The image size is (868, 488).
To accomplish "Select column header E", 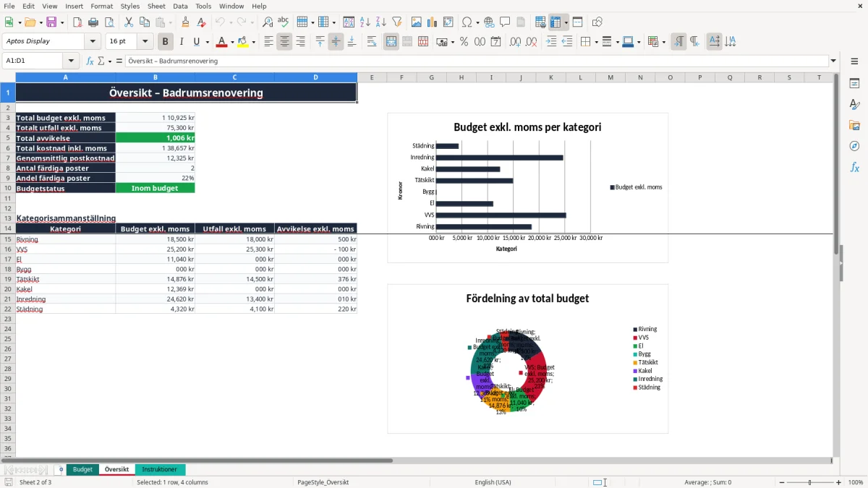I will pyautogui.click(x=372, y=77).
